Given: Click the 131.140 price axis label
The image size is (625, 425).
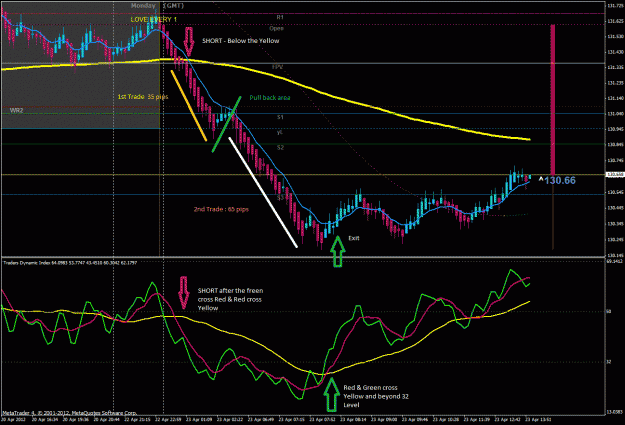Looking at the screenshot, I should 615,98.
